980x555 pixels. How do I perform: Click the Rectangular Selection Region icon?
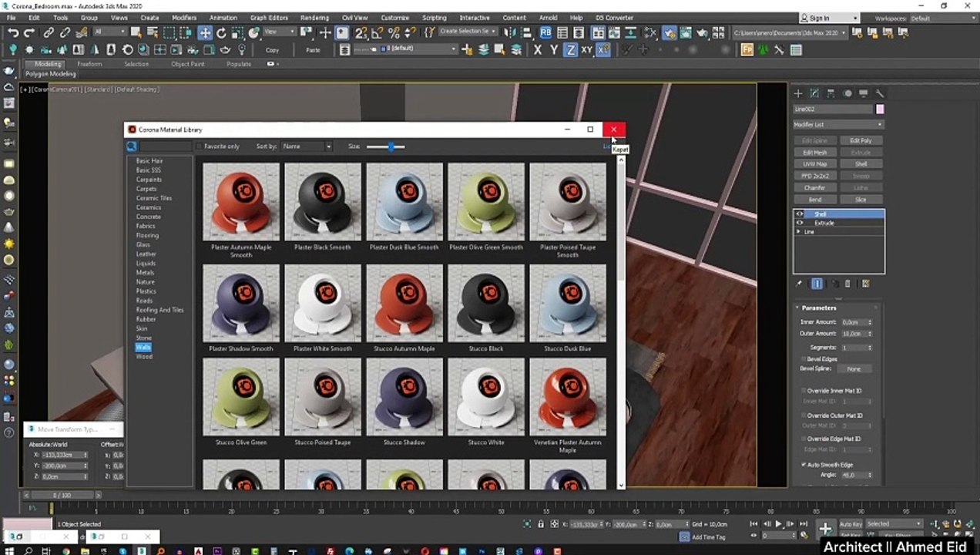[169, 32]
